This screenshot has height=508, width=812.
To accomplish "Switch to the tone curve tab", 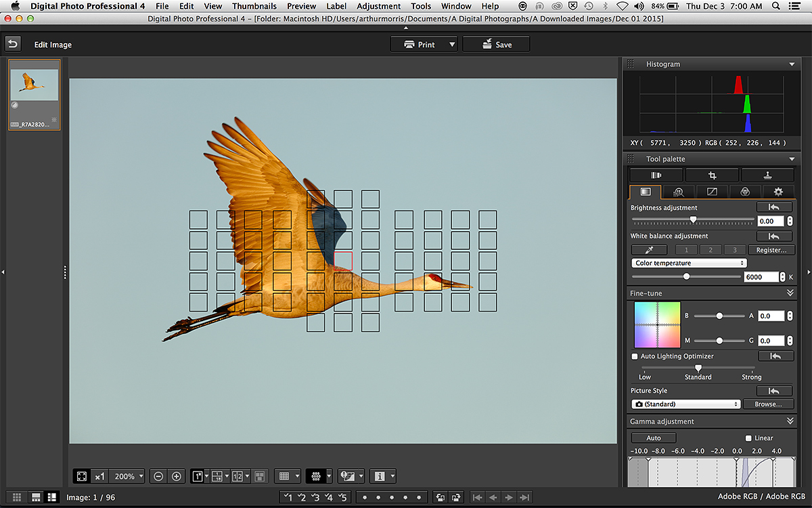I will tap(712, 192).
